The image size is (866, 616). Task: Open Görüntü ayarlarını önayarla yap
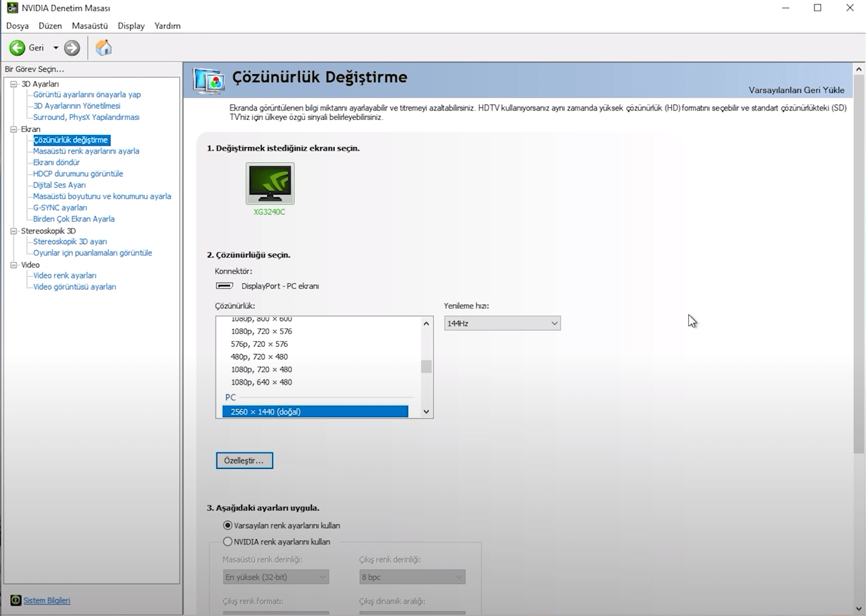tap(87, 94)
